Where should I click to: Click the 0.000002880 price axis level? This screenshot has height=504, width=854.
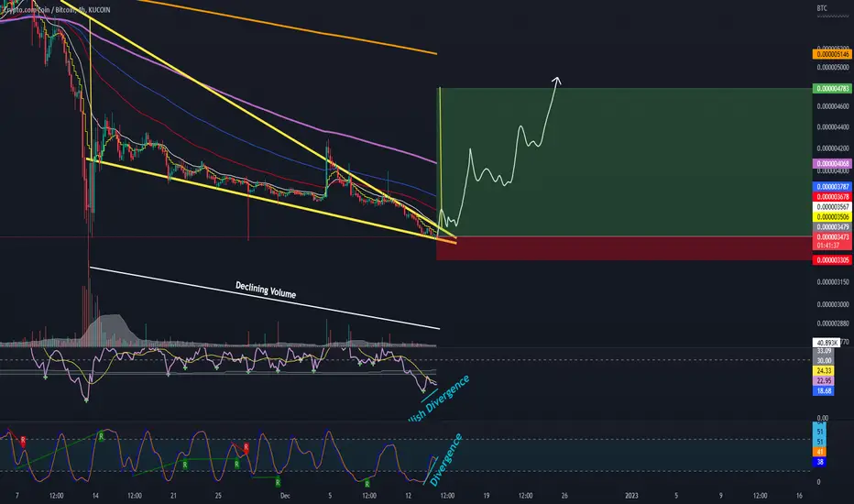point(833,323)
